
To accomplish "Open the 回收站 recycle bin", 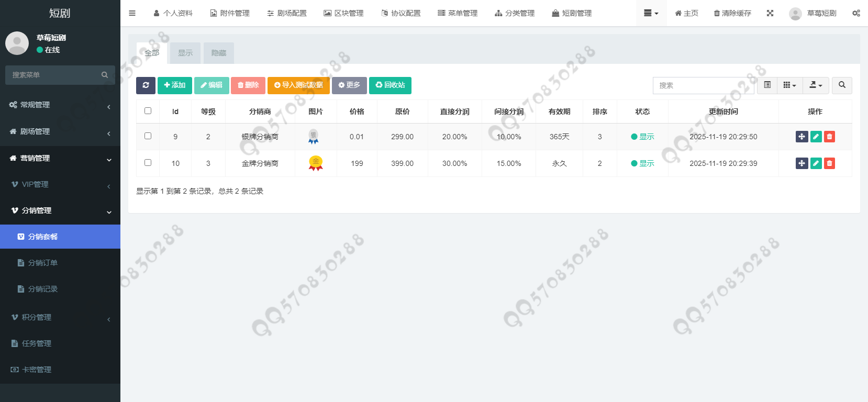I will point(390,85).
